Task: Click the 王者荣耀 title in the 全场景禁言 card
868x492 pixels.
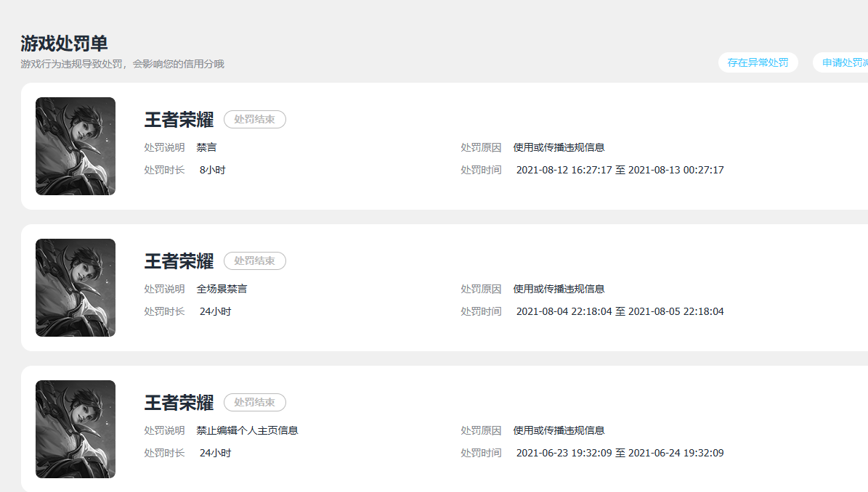Action: (179, 261)
